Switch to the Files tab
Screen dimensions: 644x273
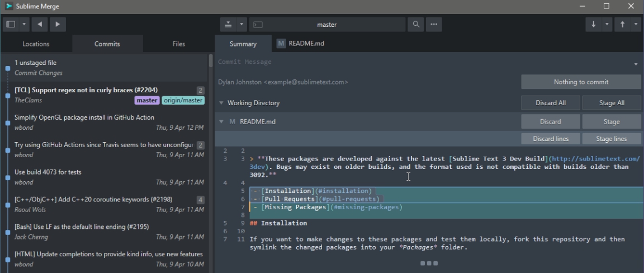click(179, 44)
